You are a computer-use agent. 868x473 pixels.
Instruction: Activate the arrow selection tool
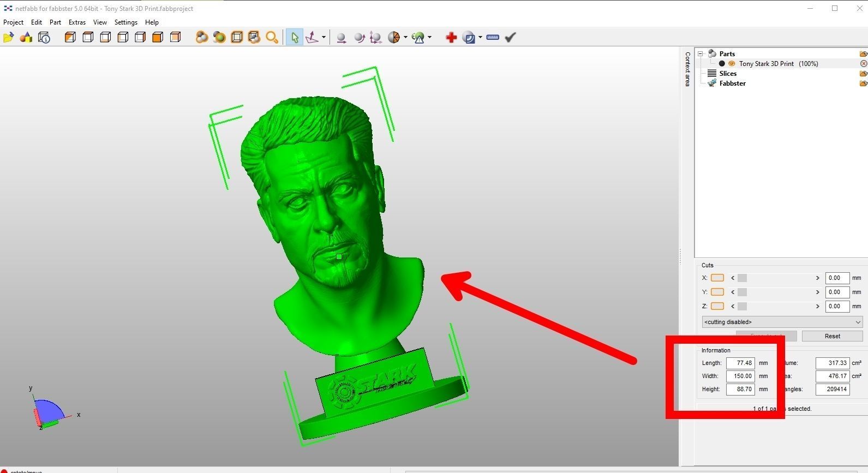[x=295, y=37]
